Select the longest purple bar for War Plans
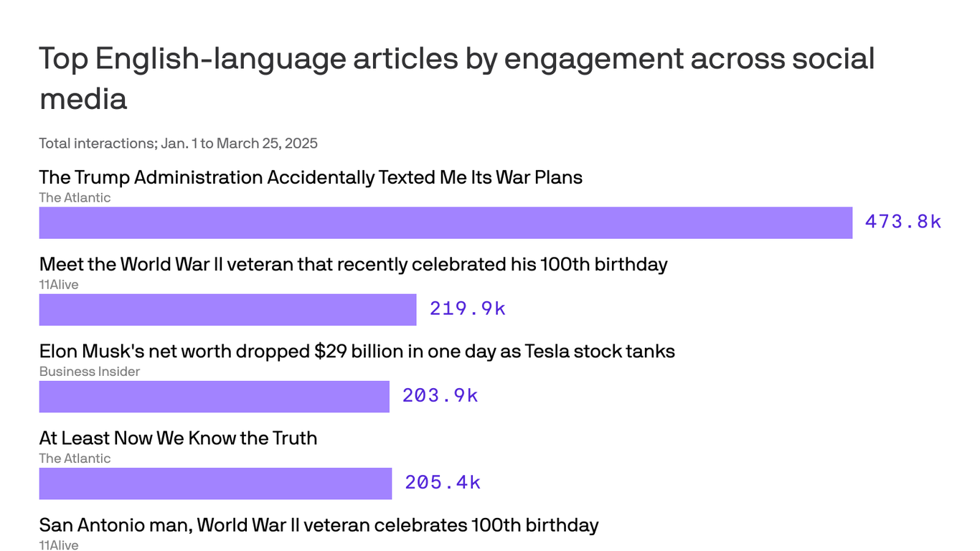Screen dimensions: 980x551 (x=445, y=222)
